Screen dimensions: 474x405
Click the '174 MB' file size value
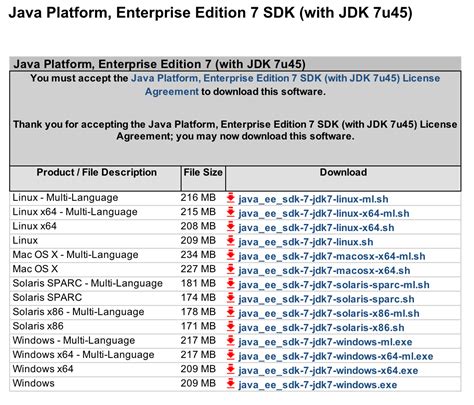coord(198,298)
